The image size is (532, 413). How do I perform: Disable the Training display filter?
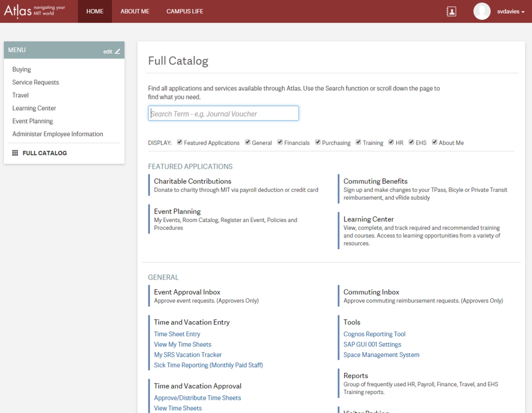click(x=358, y=142)
